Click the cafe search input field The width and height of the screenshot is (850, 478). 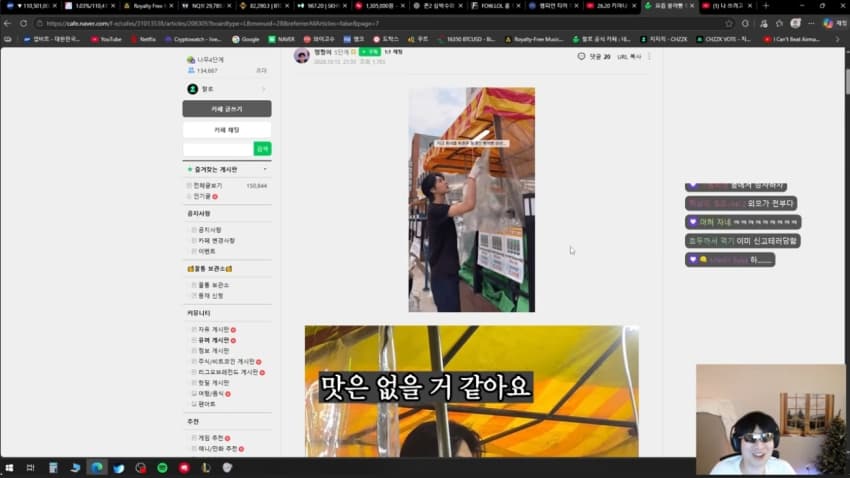(218, 148)
